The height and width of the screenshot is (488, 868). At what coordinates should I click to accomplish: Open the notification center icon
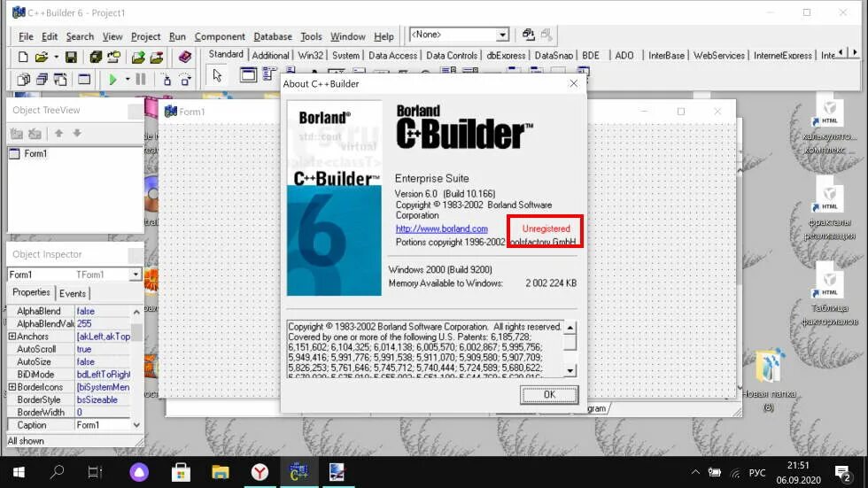point(842,473)
